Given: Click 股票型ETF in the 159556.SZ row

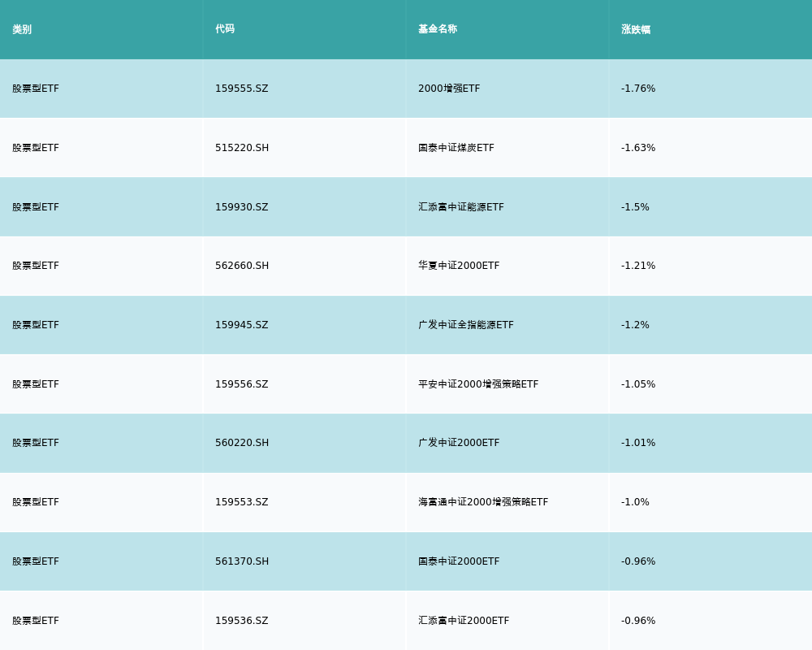Looking at the screenshot, I should pos(36,384).
